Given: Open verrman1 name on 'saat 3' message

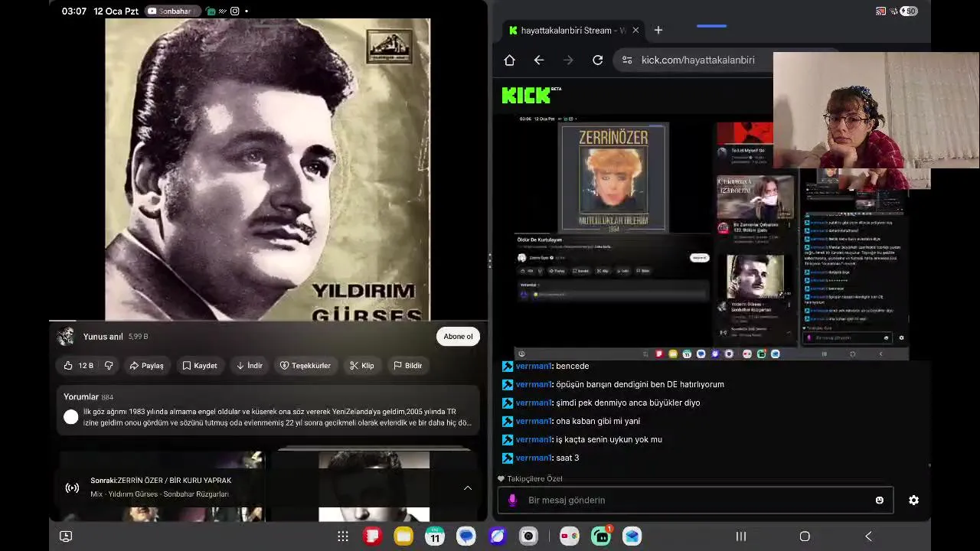Looking at the screenshot, I should (x=534, y=458).
